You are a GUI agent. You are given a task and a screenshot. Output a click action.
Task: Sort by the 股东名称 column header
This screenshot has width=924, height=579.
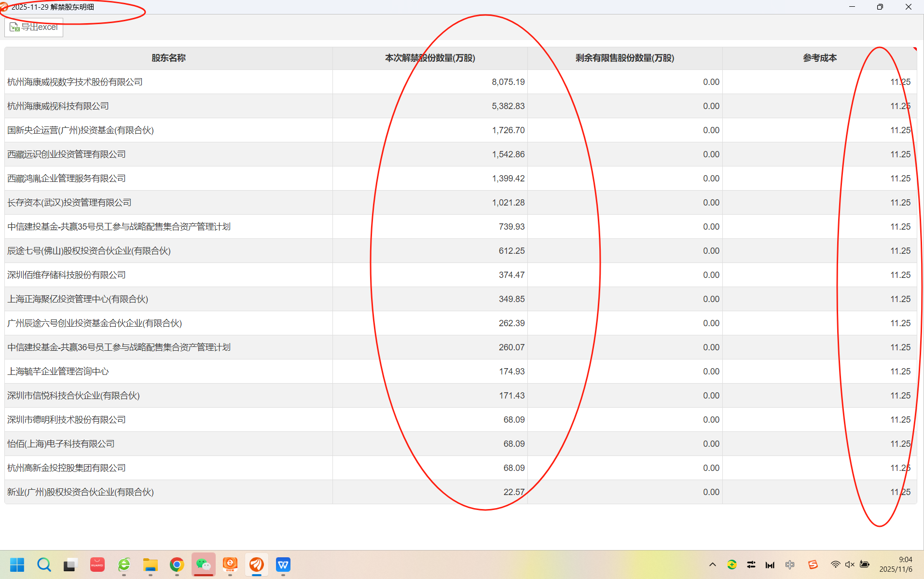[168, 58]
